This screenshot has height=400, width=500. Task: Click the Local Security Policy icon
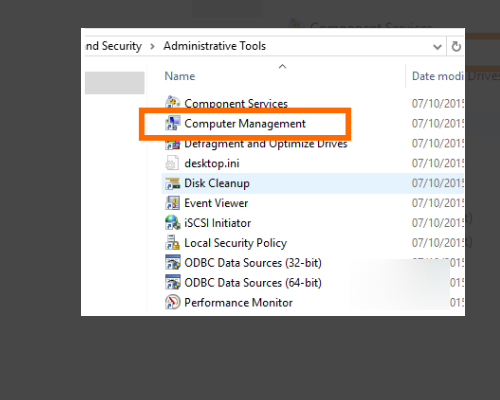[173, 243]
